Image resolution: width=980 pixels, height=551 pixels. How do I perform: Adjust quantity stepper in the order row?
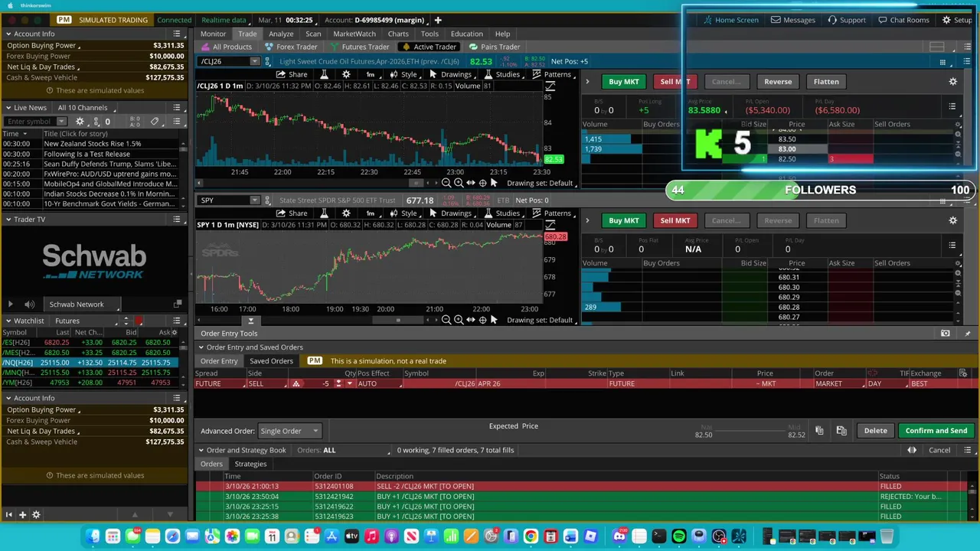click(x=338, y=383)
